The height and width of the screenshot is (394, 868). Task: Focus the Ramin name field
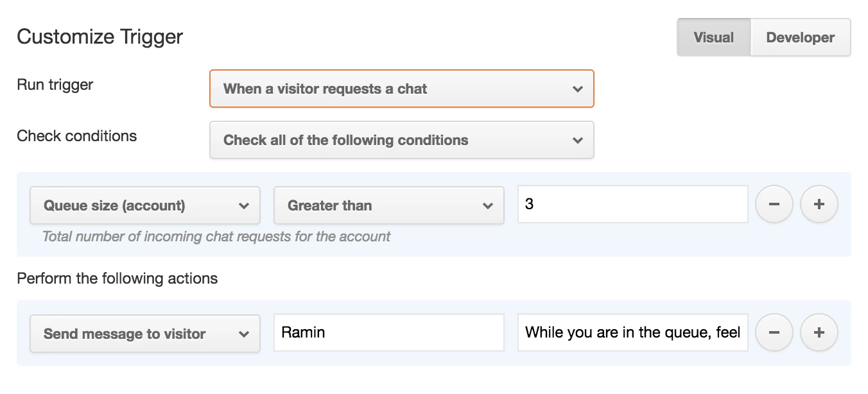pos(388,332)
